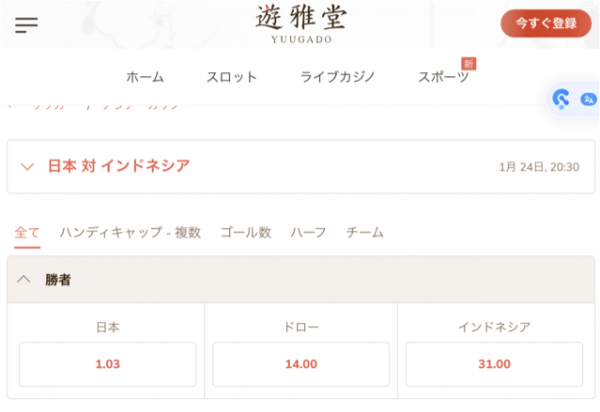Select the 日本 odds 1.03
600x412 pixels.
[108, 364]
